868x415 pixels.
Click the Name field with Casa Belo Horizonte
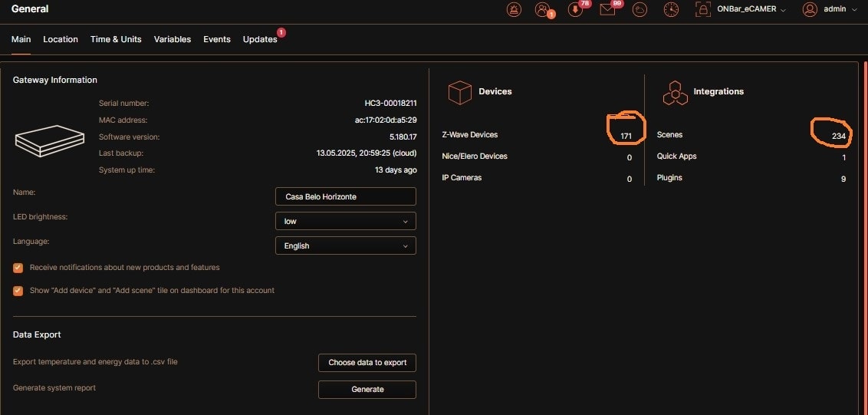[x=345, y=196]
